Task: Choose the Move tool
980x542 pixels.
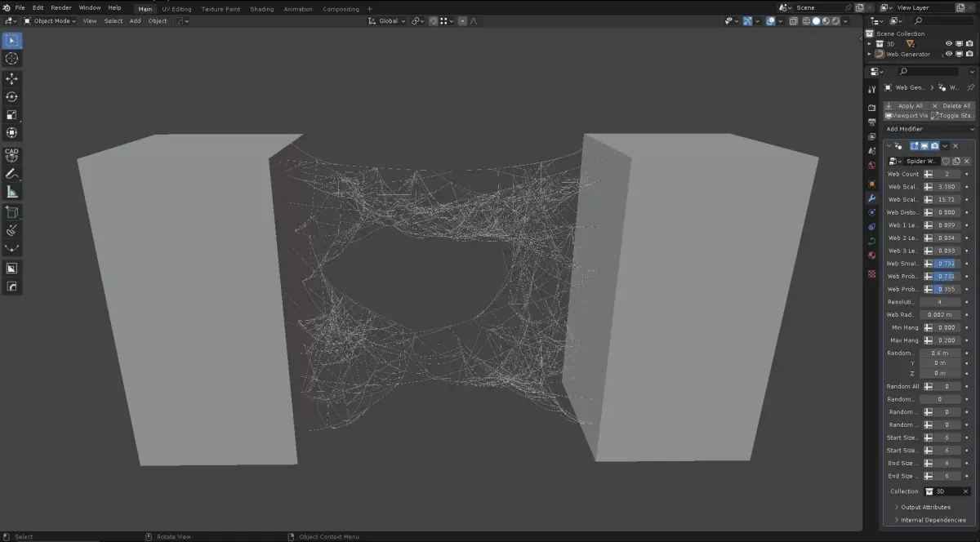Action: pyautogui.click(x=12, y=79)
